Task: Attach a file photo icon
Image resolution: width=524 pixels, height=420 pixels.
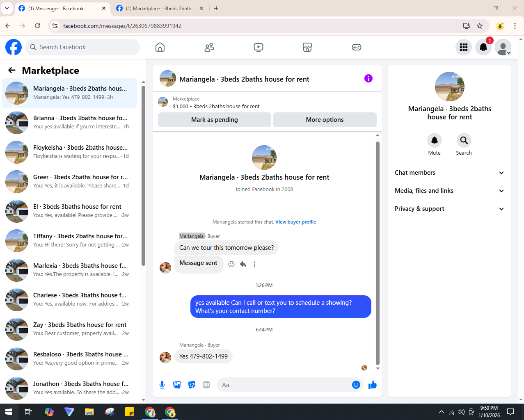Action: [177, 385]
